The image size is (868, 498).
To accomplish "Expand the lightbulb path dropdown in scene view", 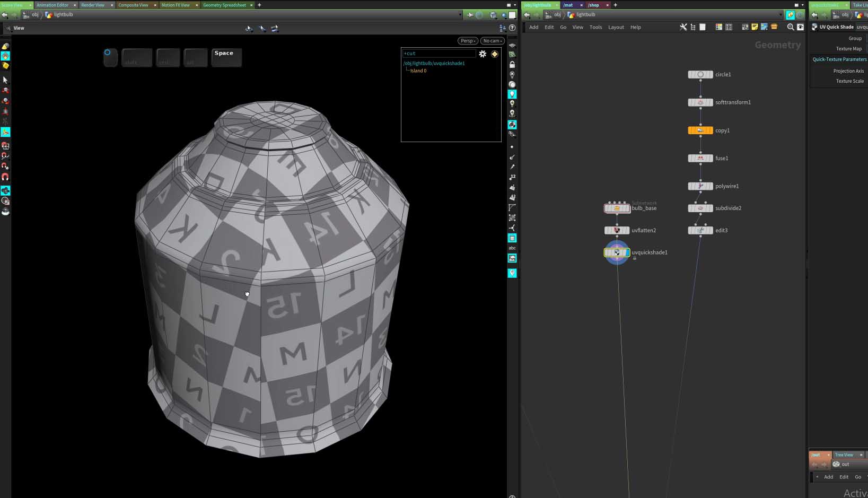I will 460,15.
